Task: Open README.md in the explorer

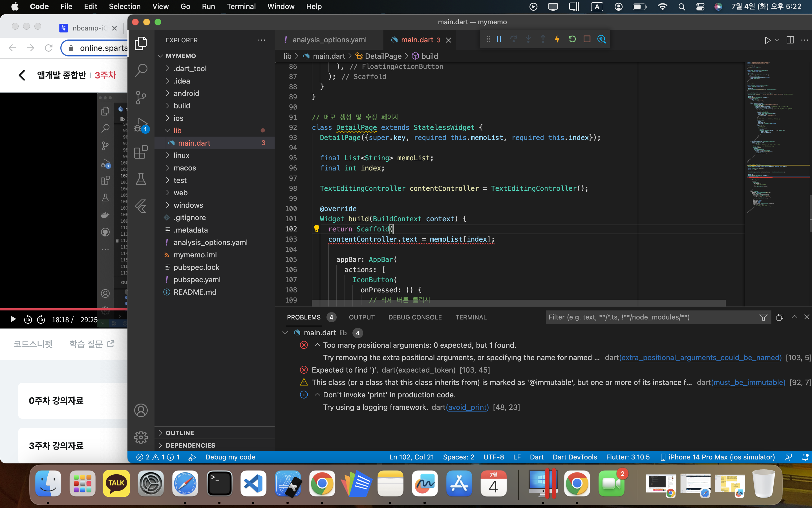Action: click(195, 292)
